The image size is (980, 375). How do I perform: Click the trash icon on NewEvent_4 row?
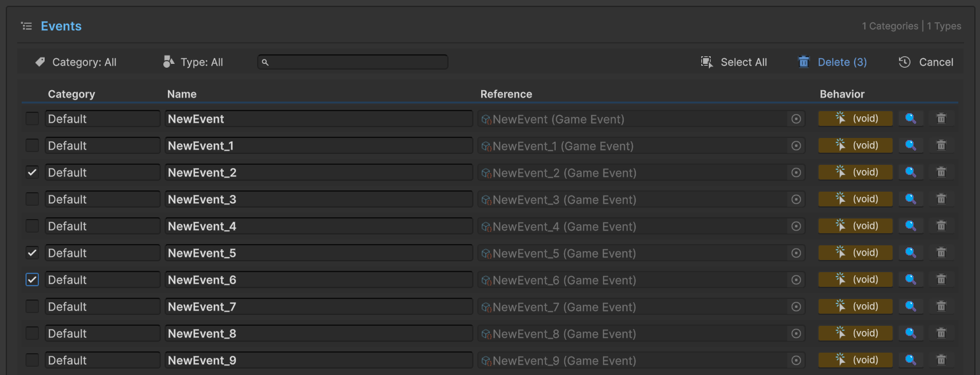(940, 226)
